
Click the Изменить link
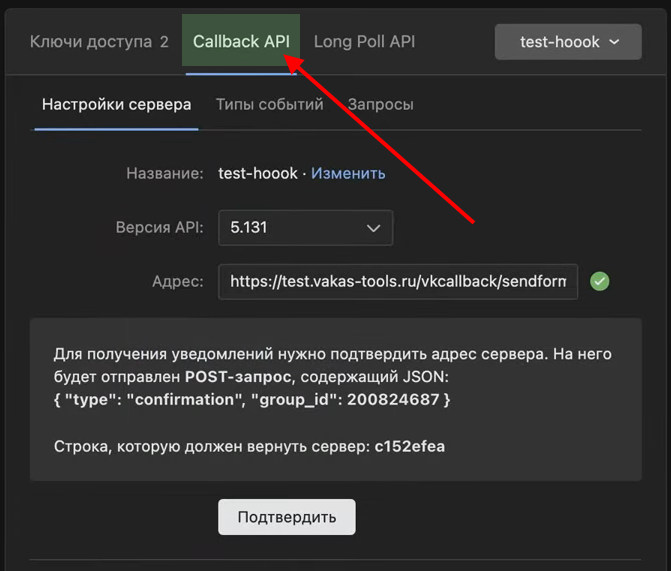click(348, 173)
